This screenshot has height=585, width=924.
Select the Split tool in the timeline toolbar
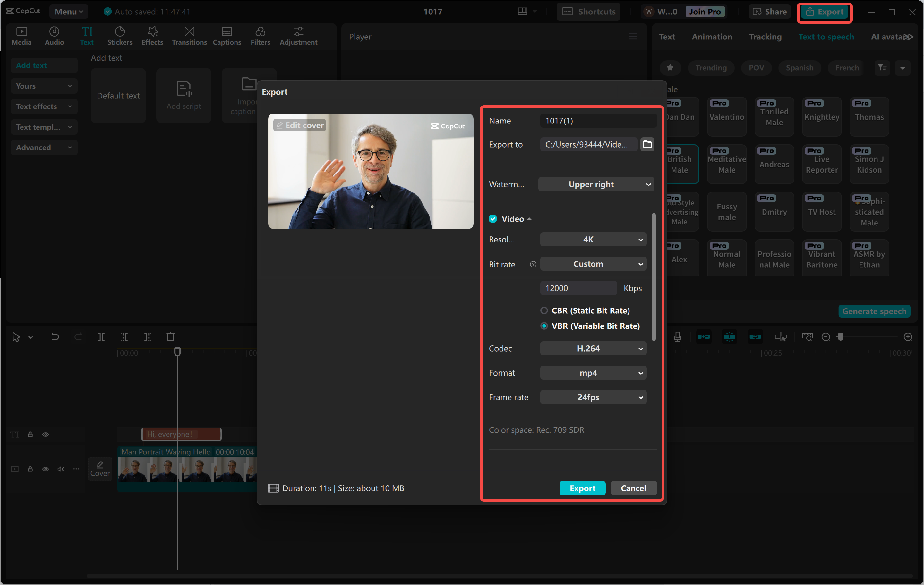[101, 337]
